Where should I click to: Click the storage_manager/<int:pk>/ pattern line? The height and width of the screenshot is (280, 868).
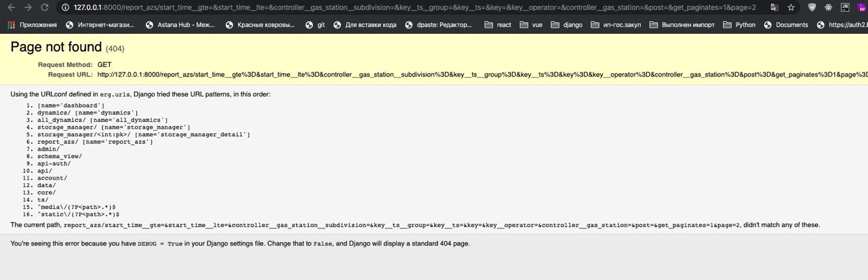[144, 135]
